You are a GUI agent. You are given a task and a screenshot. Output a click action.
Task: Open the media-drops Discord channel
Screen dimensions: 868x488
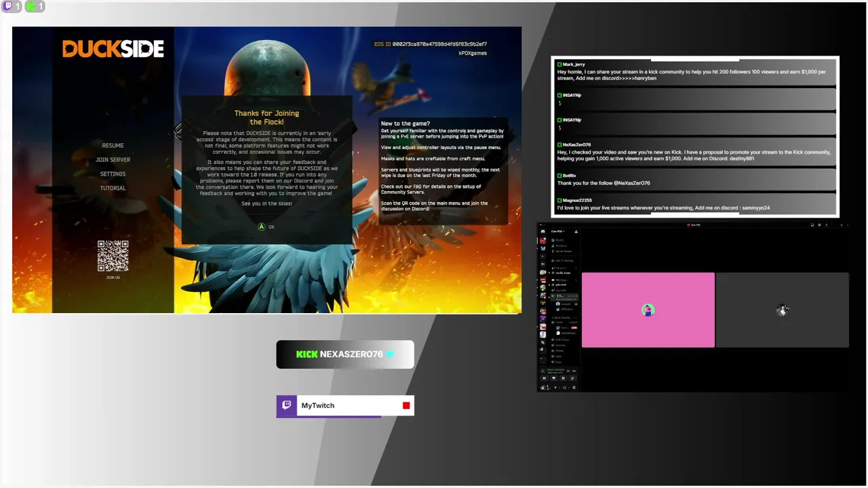click(x=561, y=272)
